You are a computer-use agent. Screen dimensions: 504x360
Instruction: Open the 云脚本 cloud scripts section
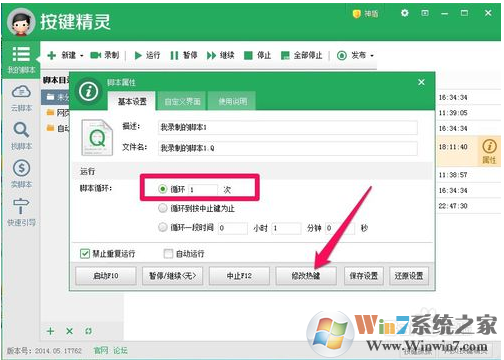[21, 98]
